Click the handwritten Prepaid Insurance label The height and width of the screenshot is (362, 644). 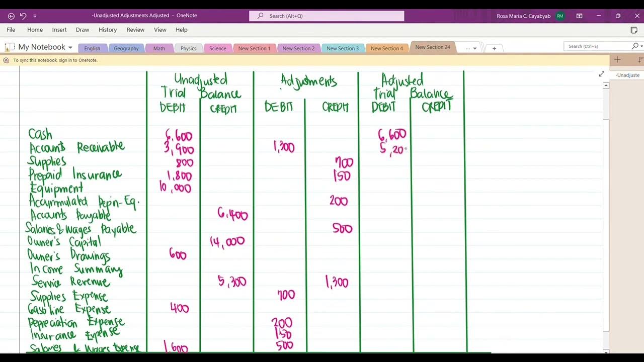pyautogui.click(x=75, y=174)
